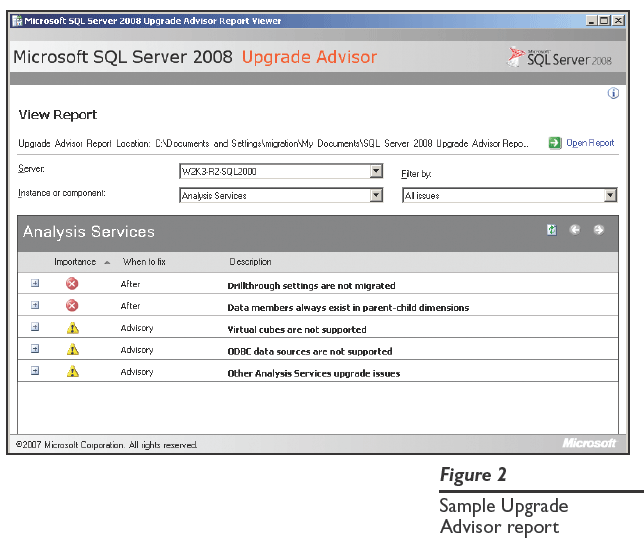Click the yellow warning icon for Other Analysis Services row

point(73,371)
